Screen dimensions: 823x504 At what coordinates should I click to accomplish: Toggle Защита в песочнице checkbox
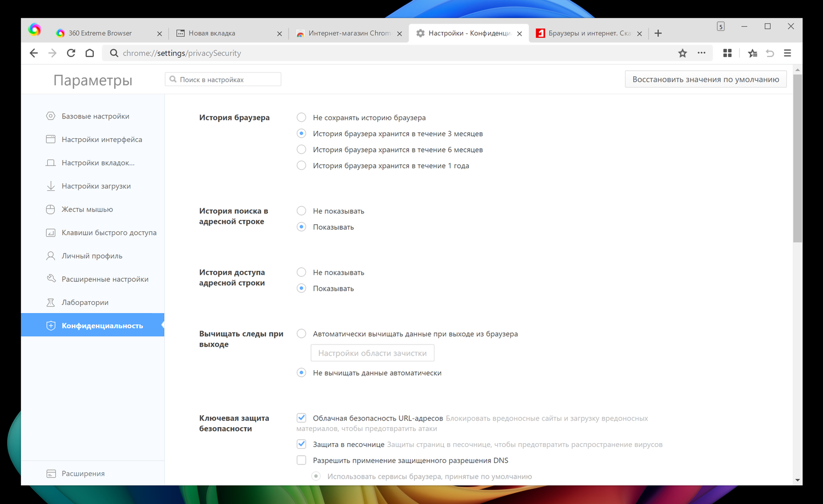[x=301, y=444]
